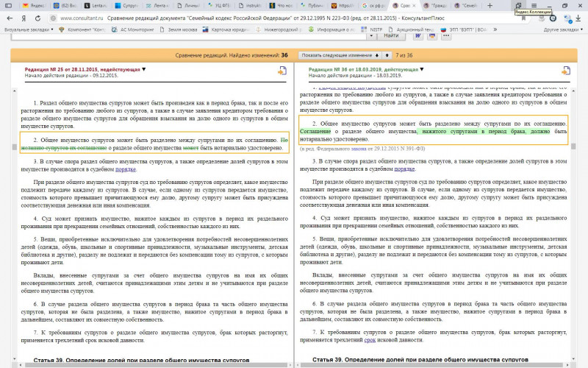Open Yandex Collections icon
The height and width of the screenshot is (368, 588).
point(518,5)
